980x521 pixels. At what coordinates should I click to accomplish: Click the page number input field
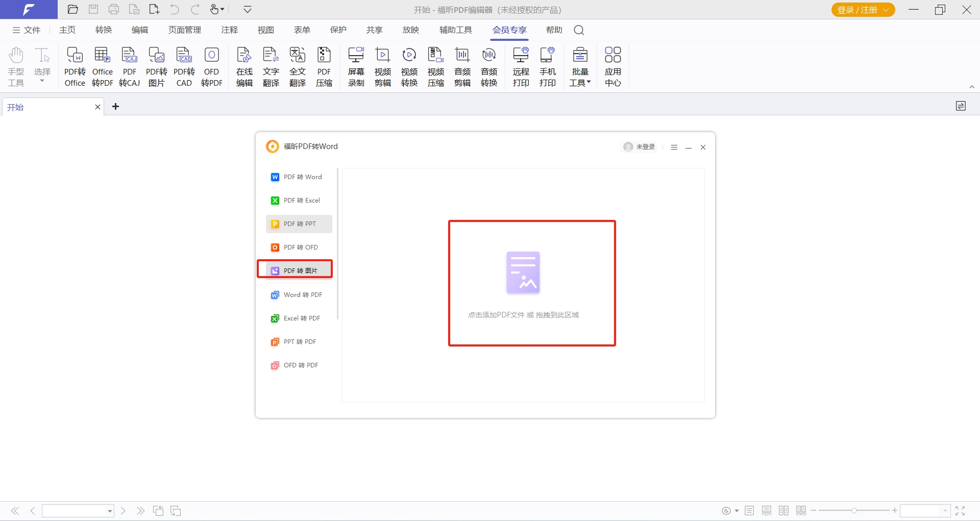click(74, 511)
